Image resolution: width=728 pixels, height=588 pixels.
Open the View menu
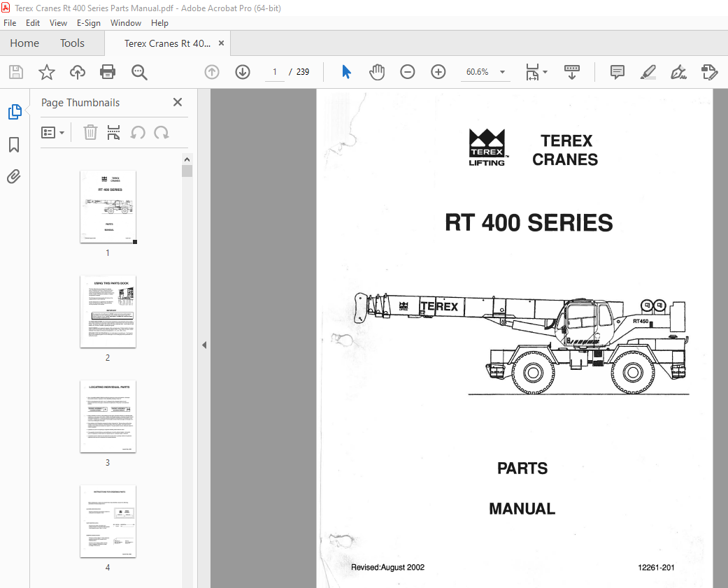pos(58,23)
